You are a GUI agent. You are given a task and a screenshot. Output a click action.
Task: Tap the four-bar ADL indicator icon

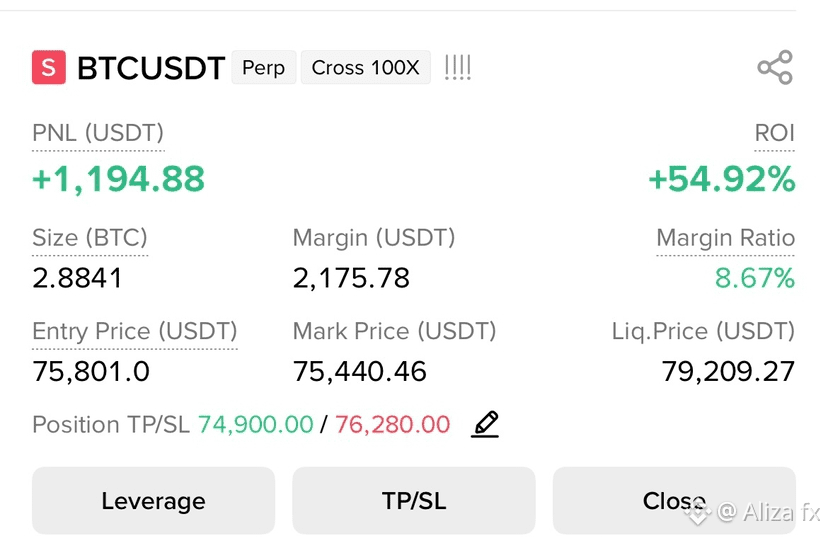pos(457,68)
